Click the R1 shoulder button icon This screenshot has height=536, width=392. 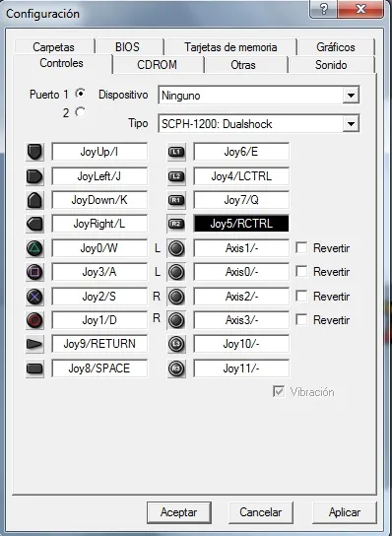coord(176,200)
